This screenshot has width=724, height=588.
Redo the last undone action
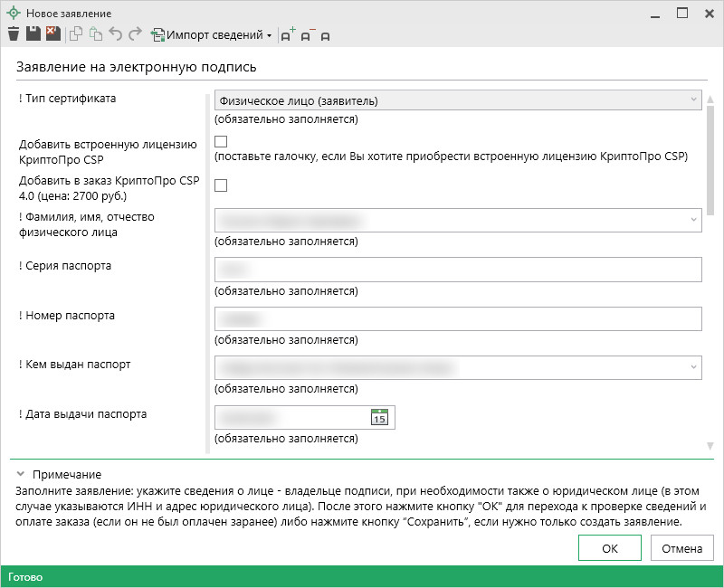pyautogui.click(x=135, y=35)
